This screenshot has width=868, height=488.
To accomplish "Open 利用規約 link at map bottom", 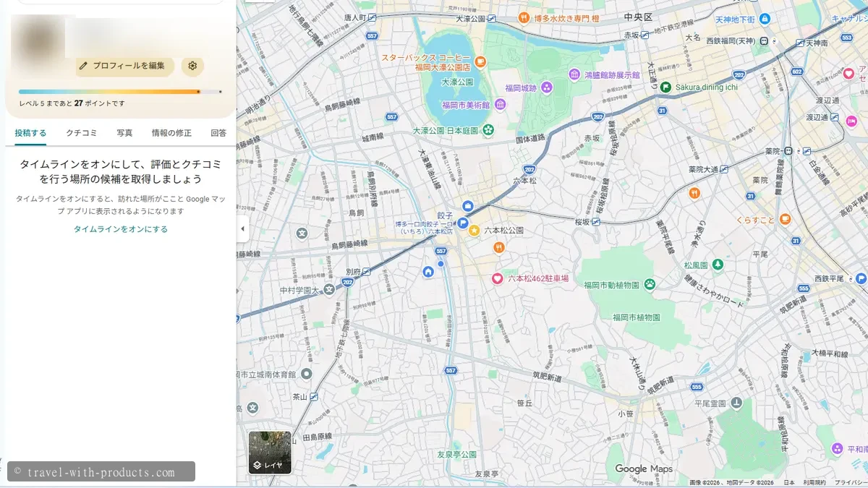I will (814, 482).
